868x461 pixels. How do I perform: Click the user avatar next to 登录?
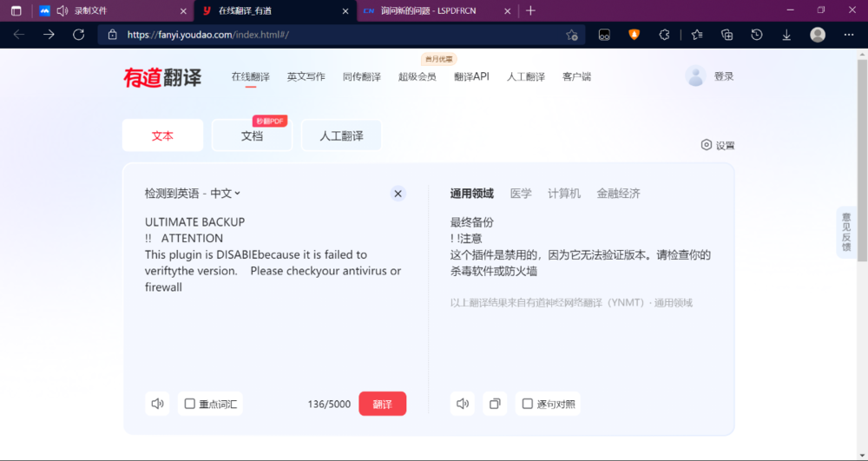pos(695,76)
